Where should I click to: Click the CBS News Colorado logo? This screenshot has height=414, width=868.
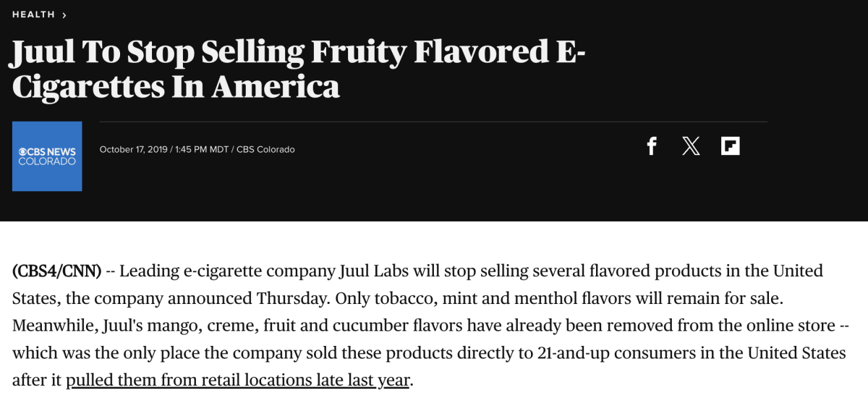coord(47,156)
